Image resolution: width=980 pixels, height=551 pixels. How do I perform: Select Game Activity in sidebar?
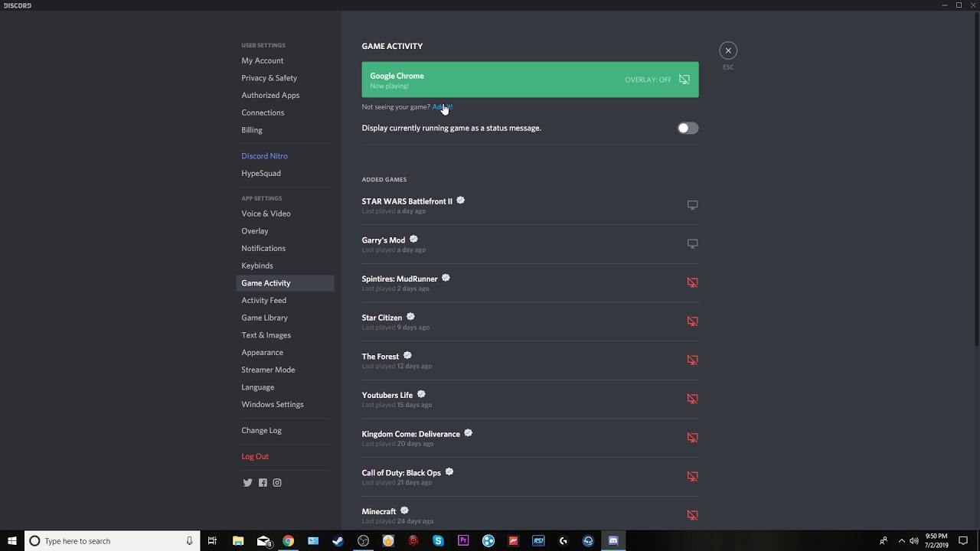(x=285, y=283)
